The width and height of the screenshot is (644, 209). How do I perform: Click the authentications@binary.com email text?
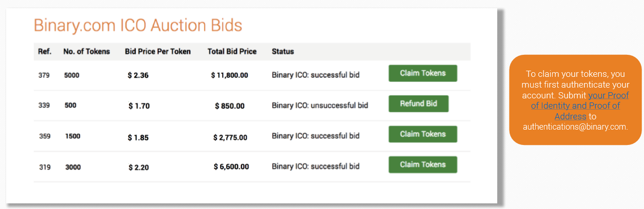tap(575, 127)
